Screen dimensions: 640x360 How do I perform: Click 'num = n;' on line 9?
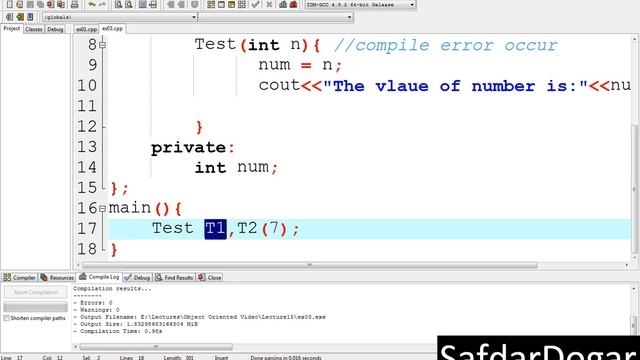300,65
